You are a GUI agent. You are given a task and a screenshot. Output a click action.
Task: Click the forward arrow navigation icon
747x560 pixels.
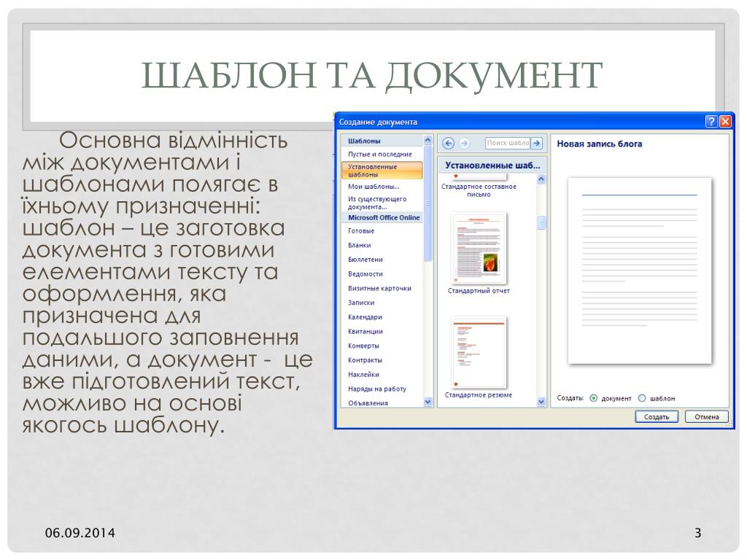(464, 143)
